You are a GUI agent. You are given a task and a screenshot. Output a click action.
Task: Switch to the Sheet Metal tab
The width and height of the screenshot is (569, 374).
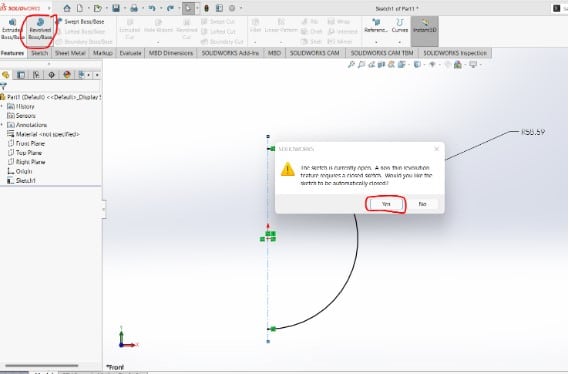(70, 53)
